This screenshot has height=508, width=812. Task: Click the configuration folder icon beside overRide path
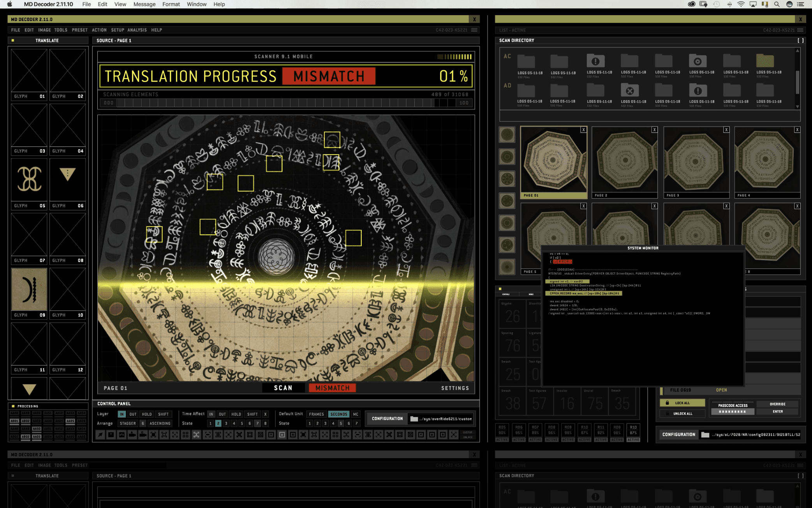click(x=414, y=419)
